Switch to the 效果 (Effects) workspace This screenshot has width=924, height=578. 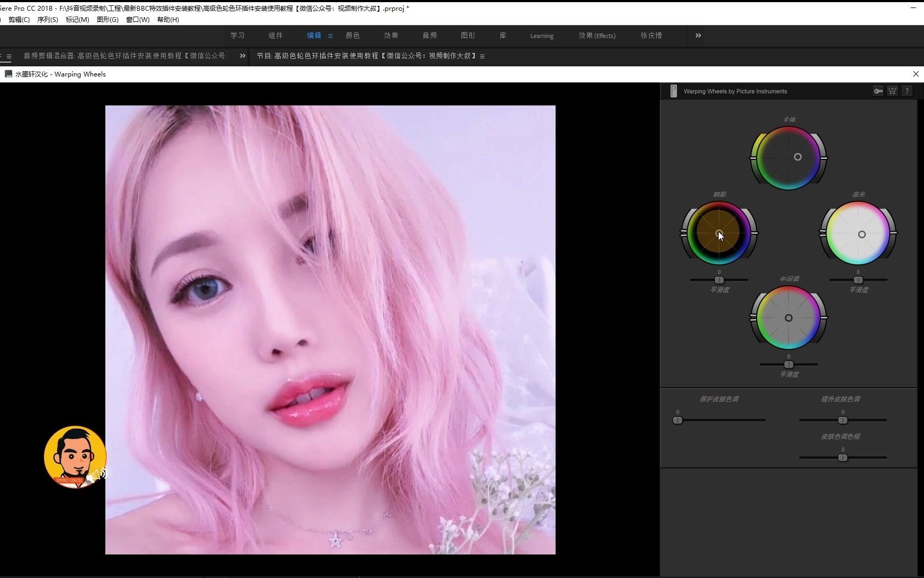point(597,35)
